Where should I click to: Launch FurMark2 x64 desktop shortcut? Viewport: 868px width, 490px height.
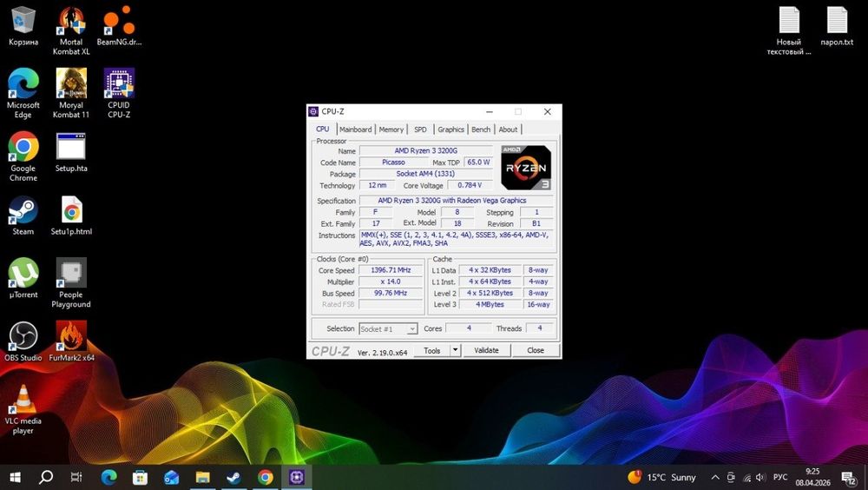pos(71,342)
